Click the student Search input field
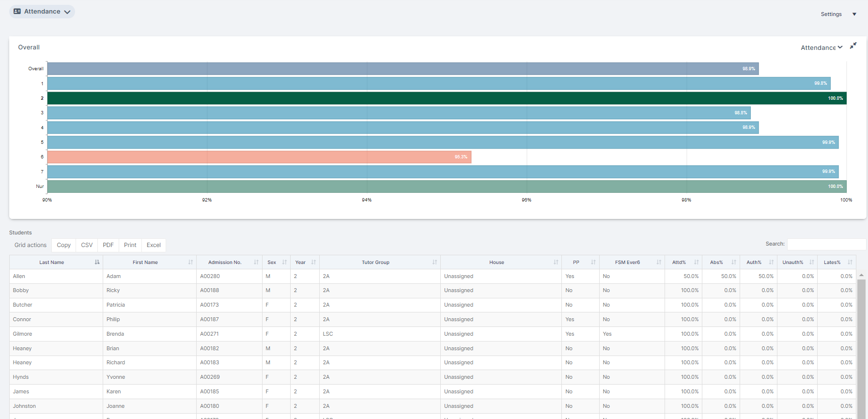Image resolution: width=868 pixels, height=419 pixels. (826, 244)
